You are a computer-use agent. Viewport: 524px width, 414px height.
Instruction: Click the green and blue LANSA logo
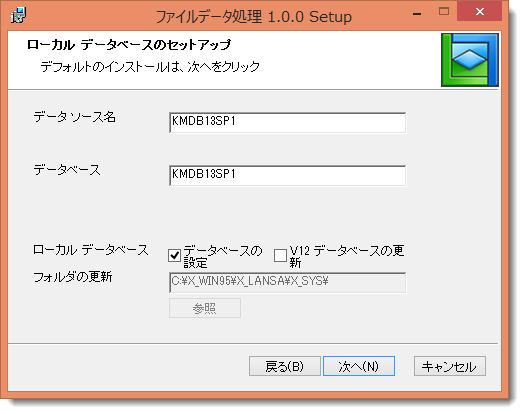pos(470,60)
